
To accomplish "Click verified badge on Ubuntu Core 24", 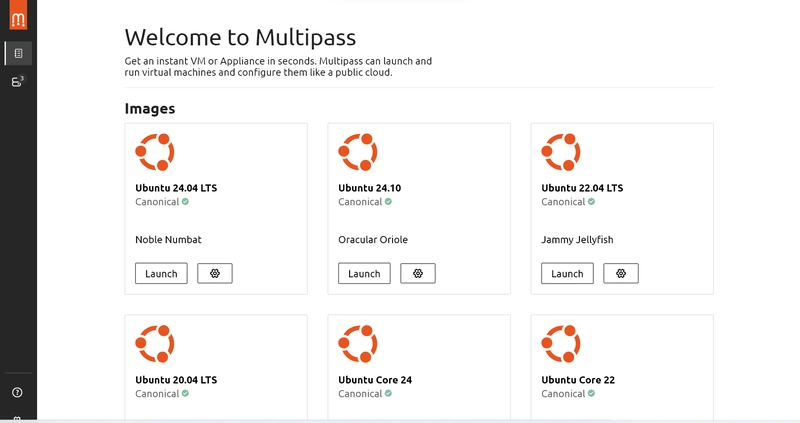I will click(x=388, y=393).
